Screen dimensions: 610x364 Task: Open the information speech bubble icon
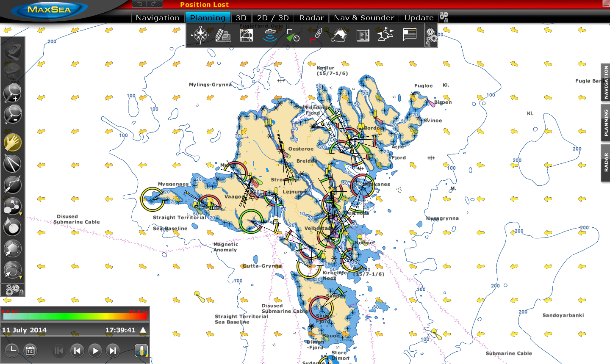[410, 34]
